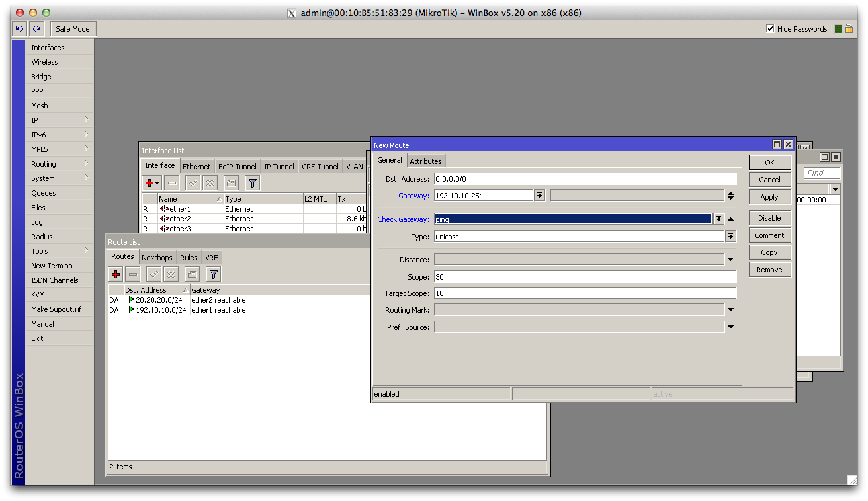Select ether2 row in Interface List

click(x=255, y=219)
